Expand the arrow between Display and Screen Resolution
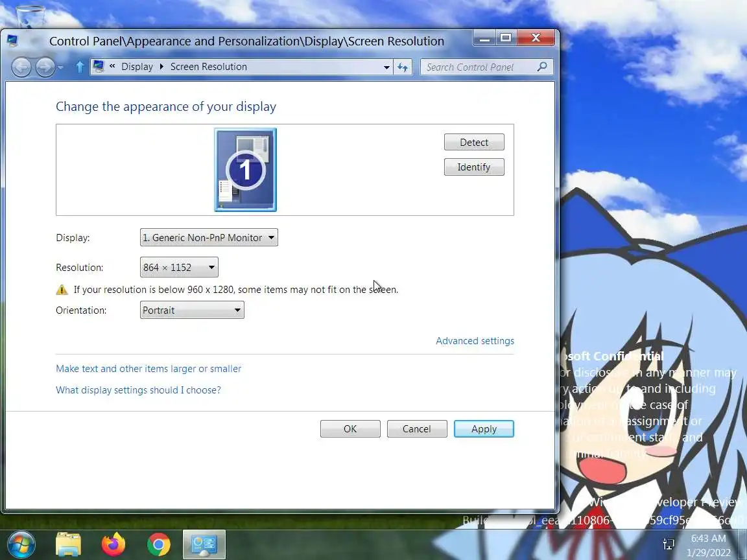Viewport: 747px width, 560px height. [161, 67]
